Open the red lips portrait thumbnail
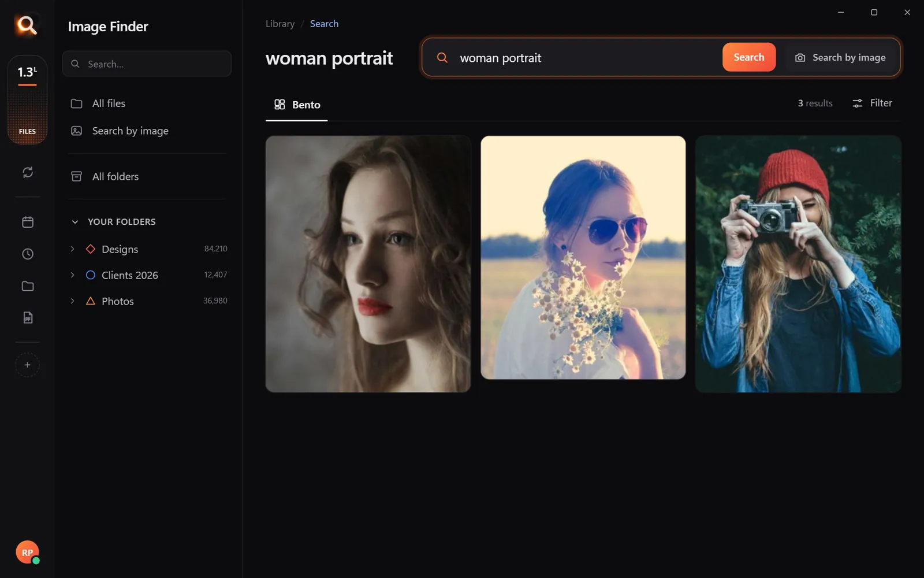 click(x=368, y=264)
